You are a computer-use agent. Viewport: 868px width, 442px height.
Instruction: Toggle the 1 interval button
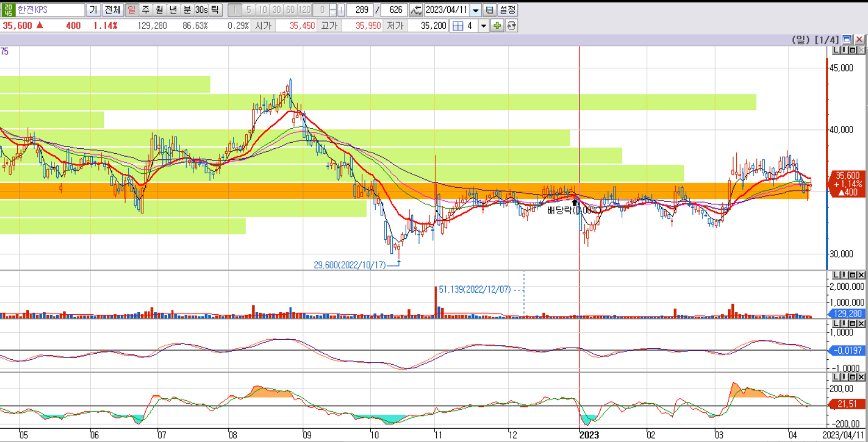(235, 10)
